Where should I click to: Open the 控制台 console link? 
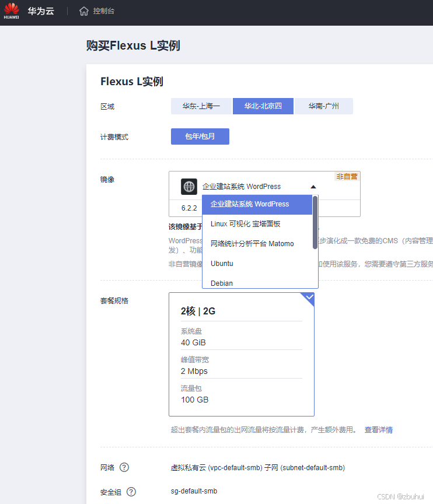coord(104,11)
